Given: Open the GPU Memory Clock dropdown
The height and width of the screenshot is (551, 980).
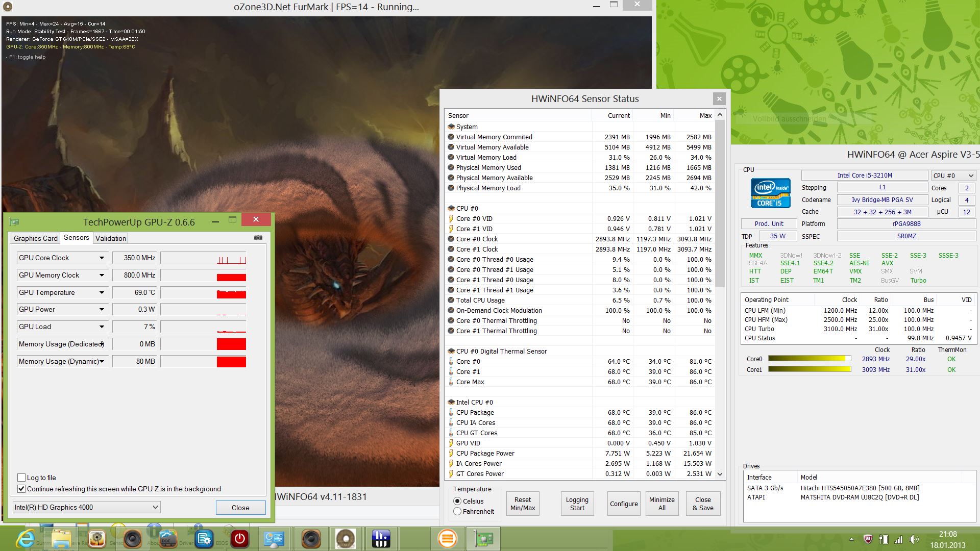Looking at the screenshot, I should pyautogui.click(x=102, y=275).
